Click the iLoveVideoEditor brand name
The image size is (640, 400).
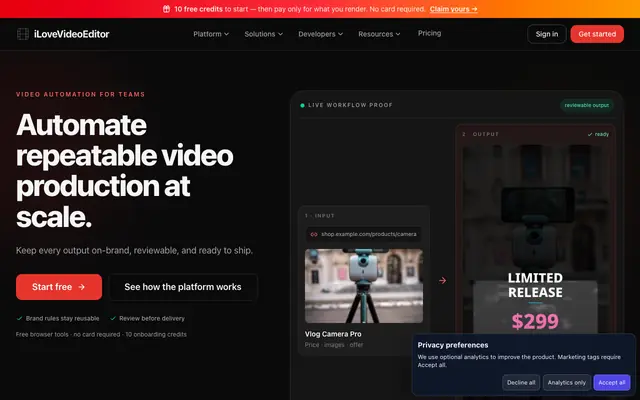(x=71, y=34)
